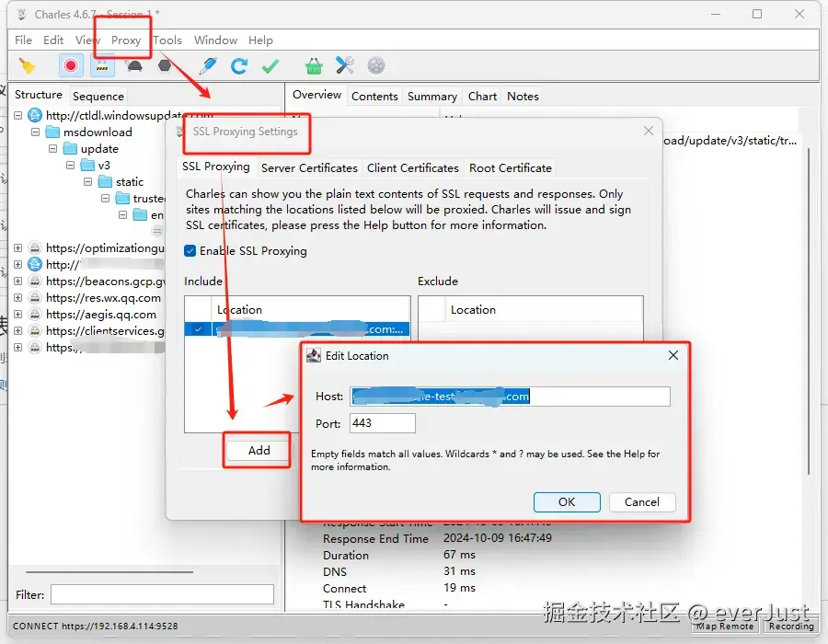Click the en folder icon
828x644 pixels.
140,215
